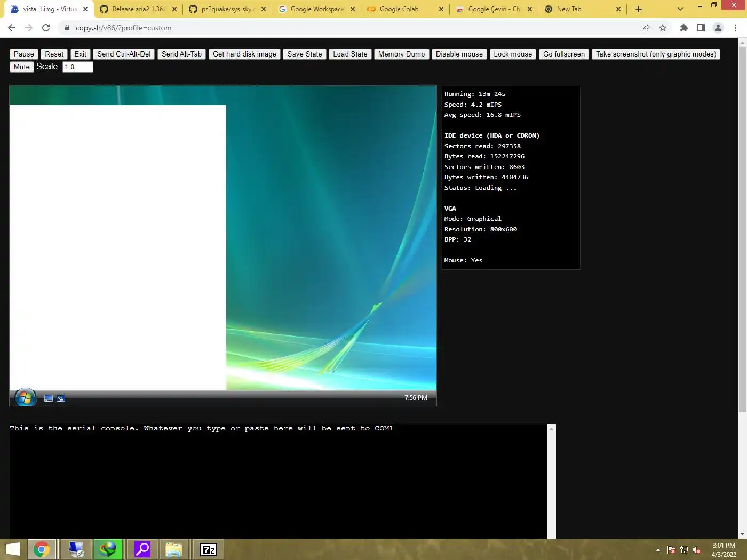The width and height of the screenshot is (747, 560).
Task: Close the Google Colab tab
Action: [x=441, y=9]
